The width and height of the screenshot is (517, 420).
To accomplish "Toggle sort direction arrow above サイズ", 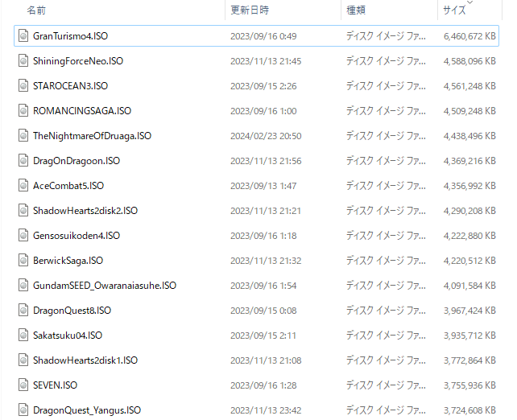I will pos(470,3).
